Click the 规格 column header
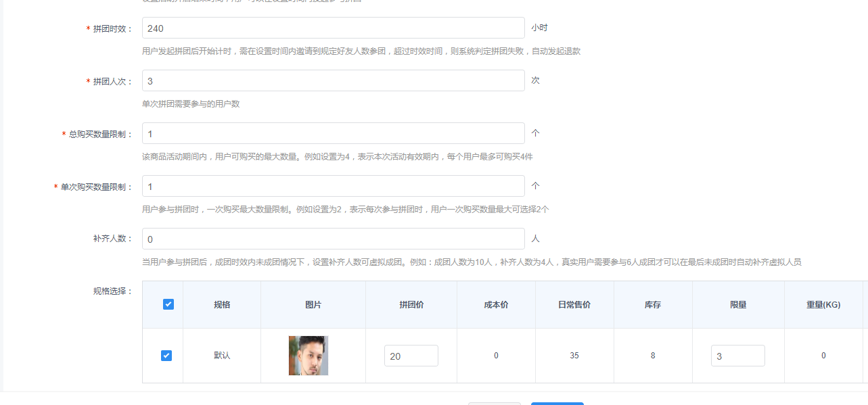Screen dimensions: 868x405 222,305
